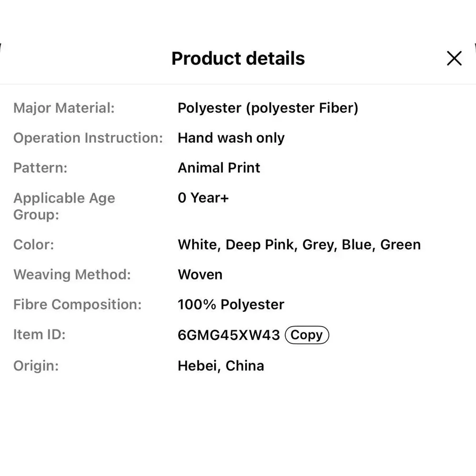Select the Major Material label
Screen dimensions: 476x476
pyautogui.click(x=64, y=108)
